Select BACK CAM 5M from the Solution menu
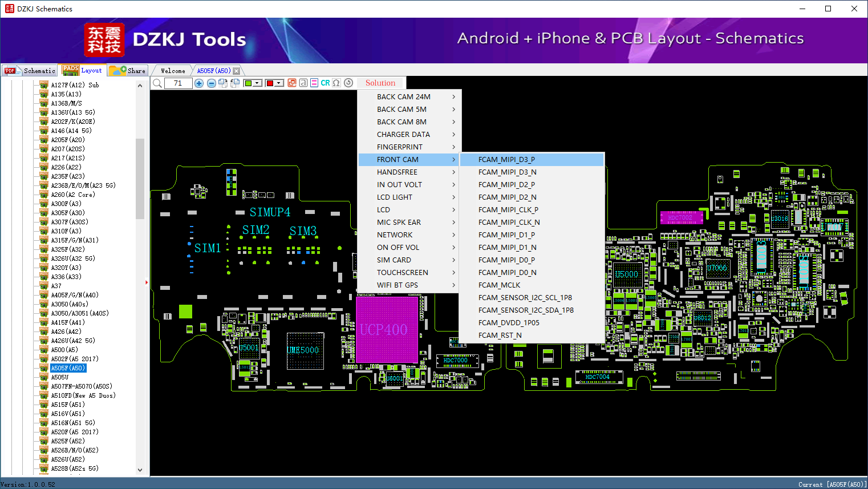Viewport: 868px width, 489px height. [409, 110]
